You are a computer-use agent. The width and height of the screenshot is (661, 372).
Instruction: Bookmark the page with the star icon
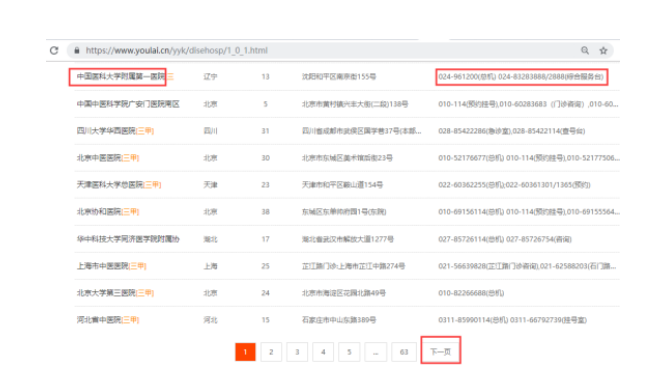pos(603,51)
